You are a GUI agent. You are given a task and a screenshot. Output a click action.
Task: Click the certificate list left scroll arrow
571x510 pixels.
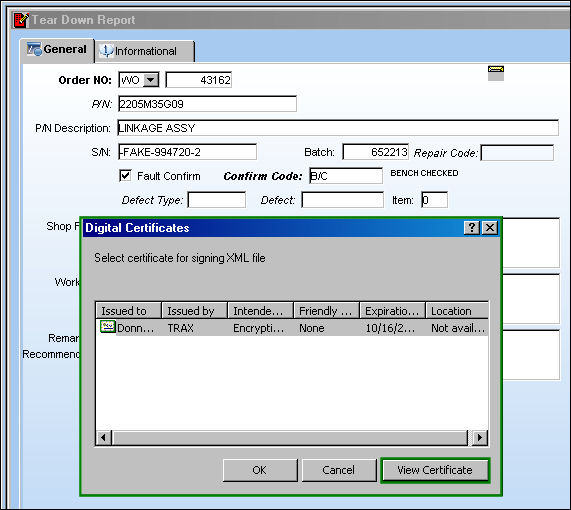pos(104,437)
